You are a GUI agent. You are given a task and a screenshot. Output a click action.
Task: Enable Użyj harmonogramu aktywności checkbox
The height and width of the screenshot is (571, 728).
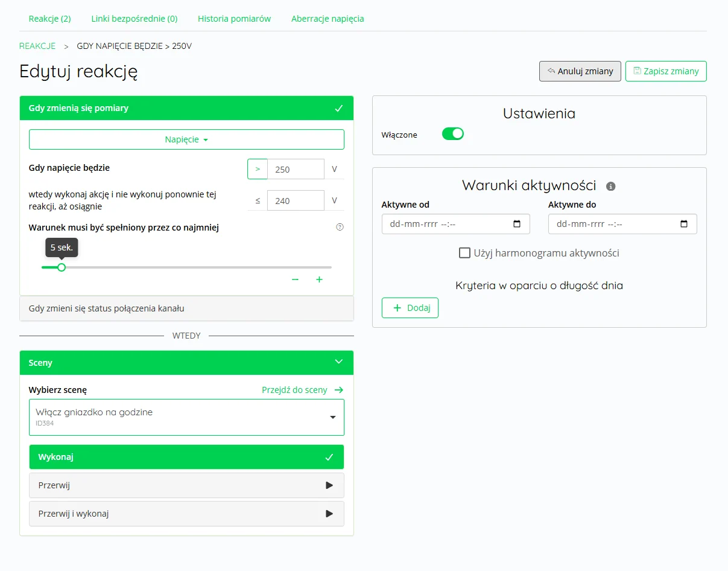(x=464, y=253)
